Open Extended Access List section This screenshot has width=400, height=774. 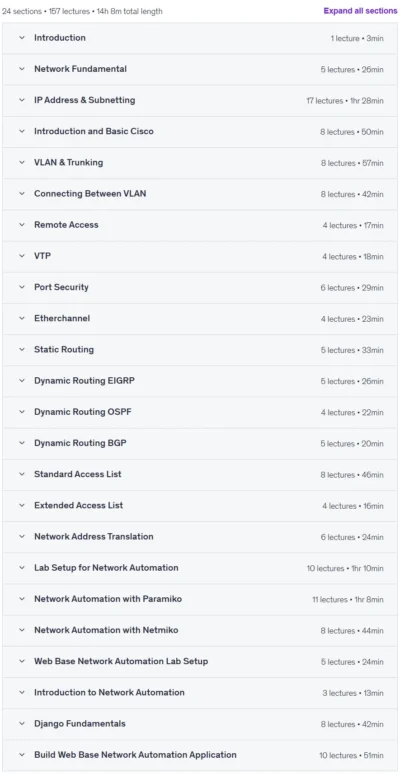200,506
